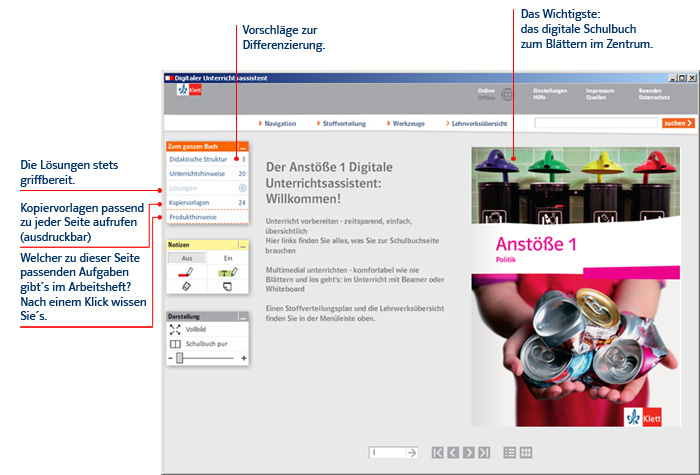
Task: Click into the search text field
Action: coord(596,123)
